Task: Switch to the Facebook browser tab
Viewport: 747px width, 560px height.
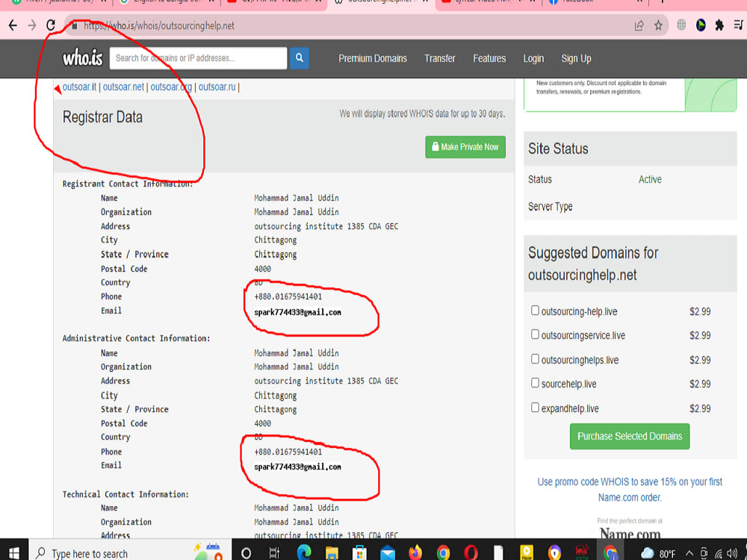Action: tap(595, 2)
